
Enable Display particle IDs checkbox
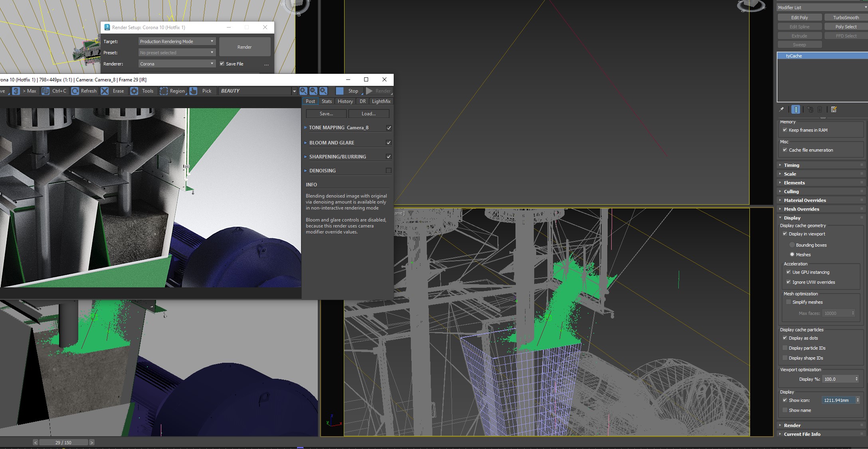pyautogui.click(x=785, y=348)
